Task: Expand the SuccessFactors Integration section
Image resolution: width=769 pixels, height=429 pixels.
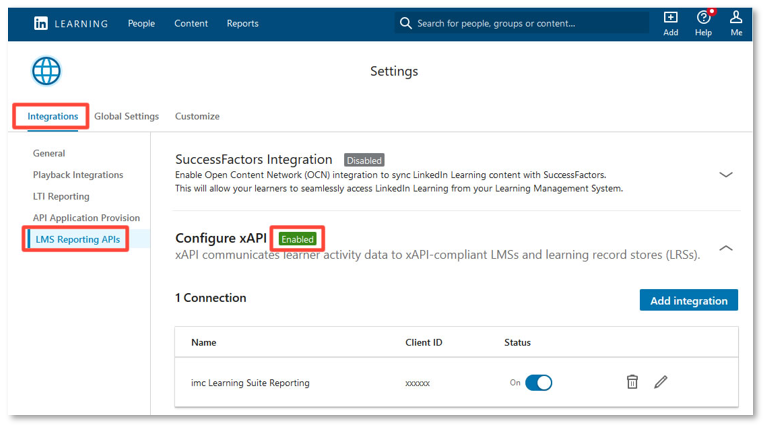Action: [726, 174]
